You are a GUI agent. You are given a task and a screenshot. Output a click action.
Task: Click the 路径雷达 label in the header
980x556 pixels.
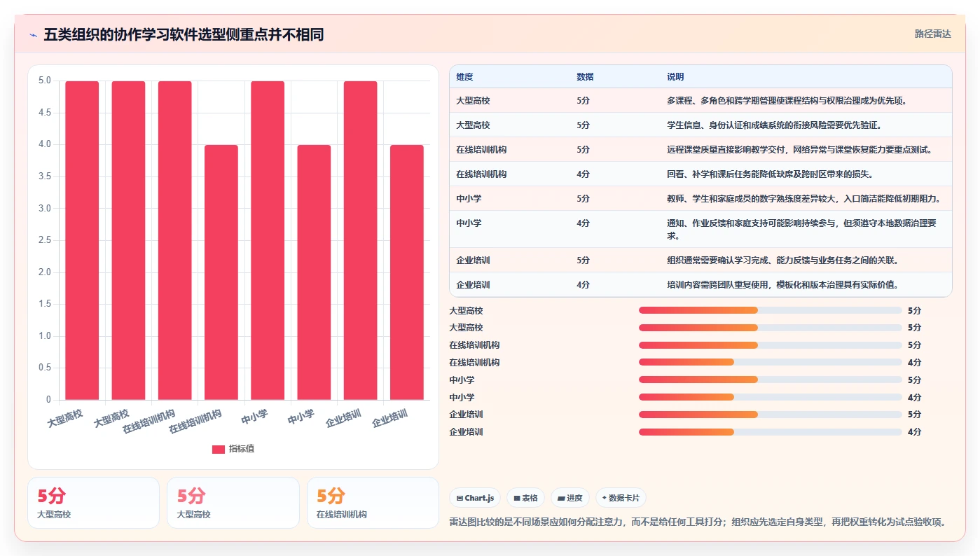coord(932,34)
